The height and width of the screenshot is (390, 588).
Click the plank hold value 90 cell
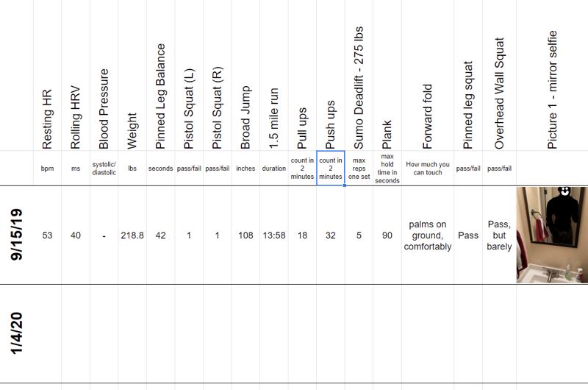point(387,235)
